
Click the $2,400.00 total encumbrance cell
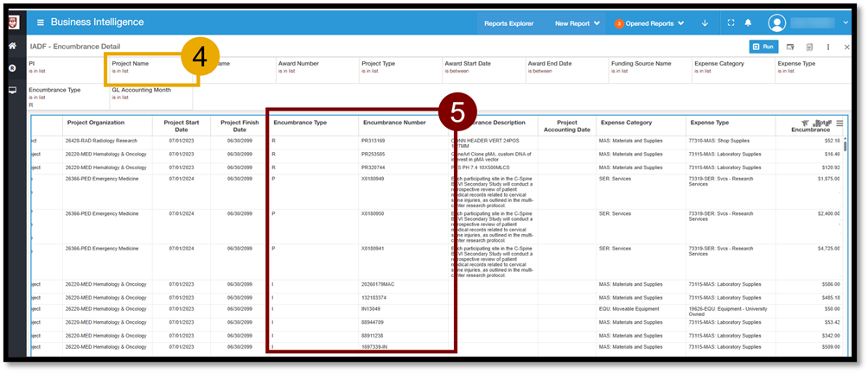[828, 213]
